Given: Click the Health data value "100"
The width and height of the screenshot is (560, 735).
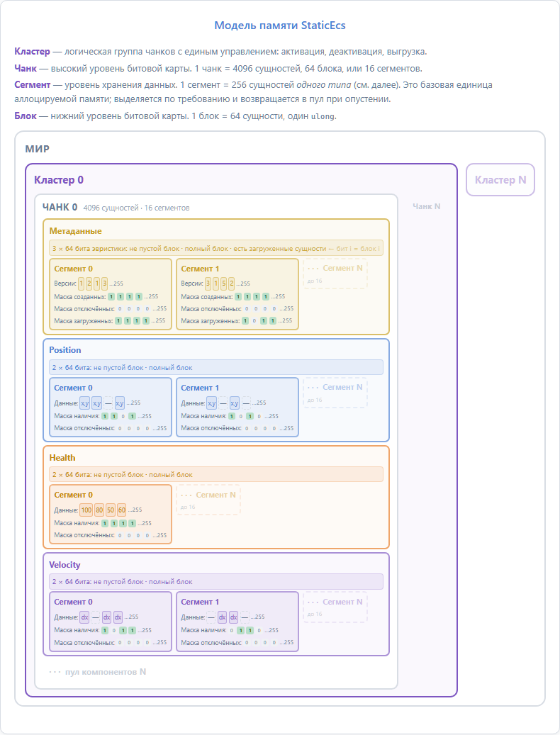Looking at the screenshot, I should 86,510.
